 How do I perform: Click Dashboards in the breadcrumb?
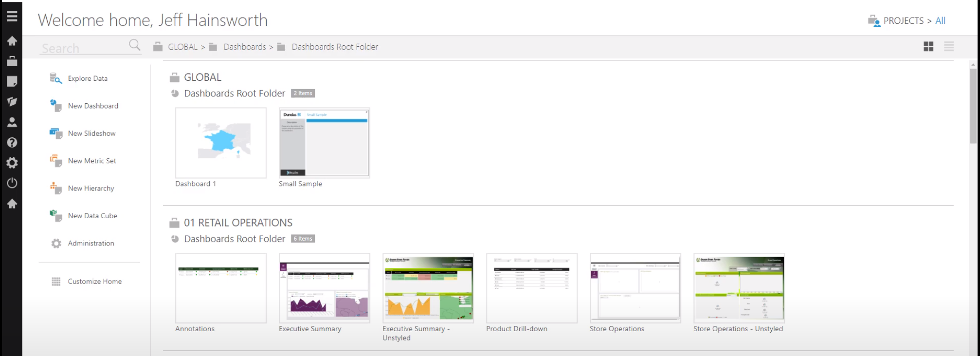[x=245, y=47]
